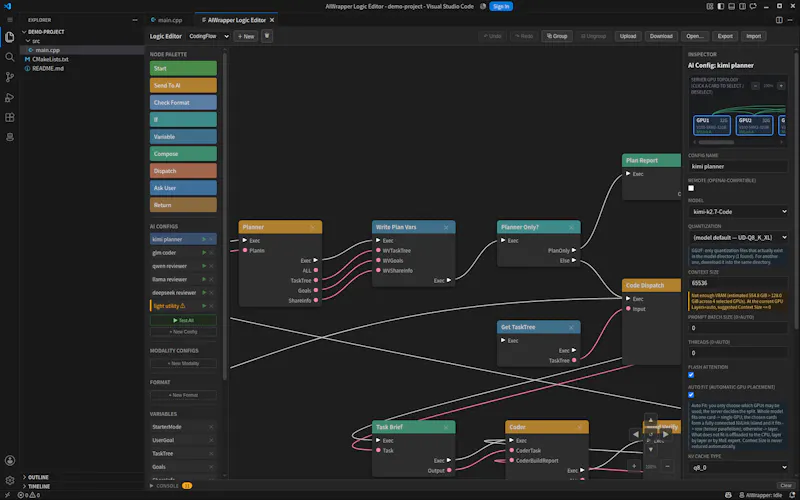
Task: Add a config with New Config
Action: coord(183,332)
